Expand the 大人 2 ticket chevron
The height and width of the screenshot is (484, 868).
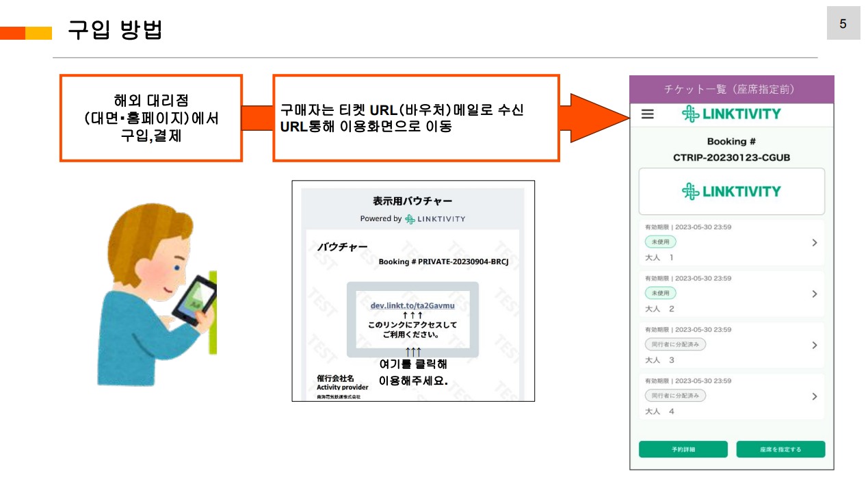point(814,294)
